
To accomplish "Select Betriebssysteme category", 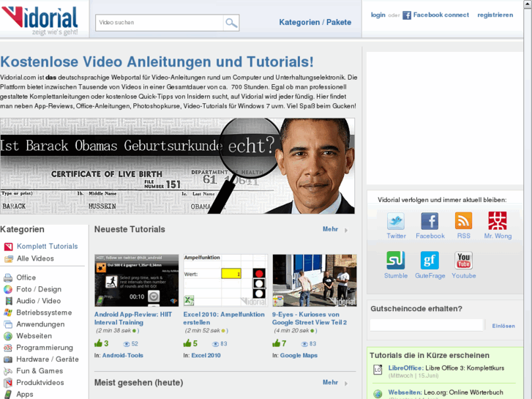I will coord(44,313).
